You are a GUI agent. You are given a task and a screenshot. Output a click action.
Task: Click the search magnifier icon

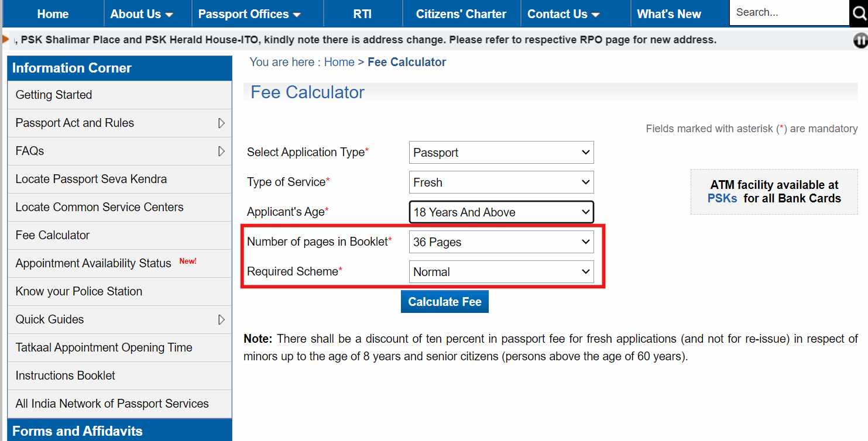click(x=859, y=13)
